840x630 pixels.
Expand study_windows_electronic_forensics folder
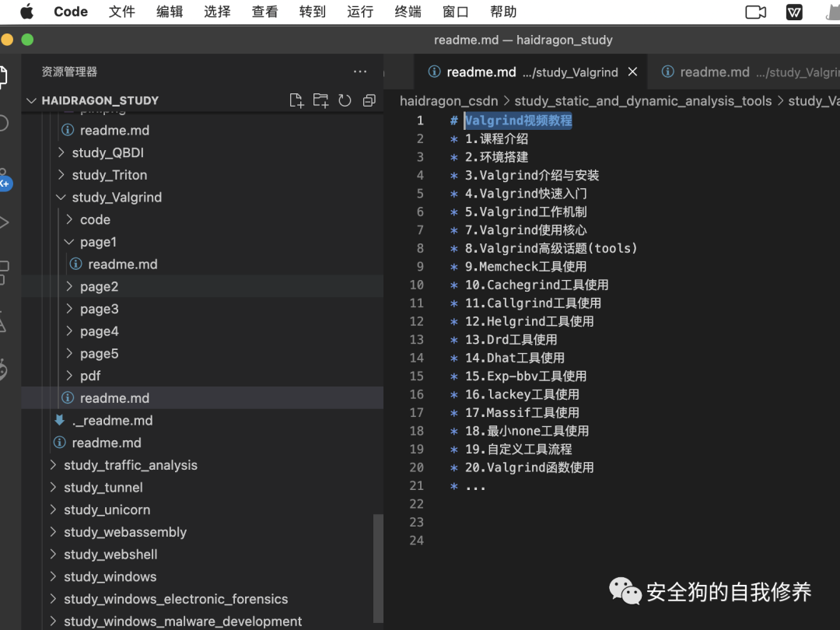(x=53, y=599)
